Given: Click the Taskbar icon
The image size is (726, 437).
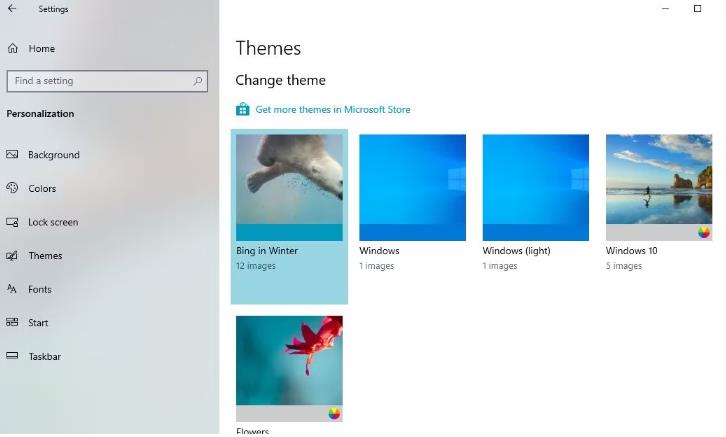Looking at the screenshot, I should (x=12, y=356).
